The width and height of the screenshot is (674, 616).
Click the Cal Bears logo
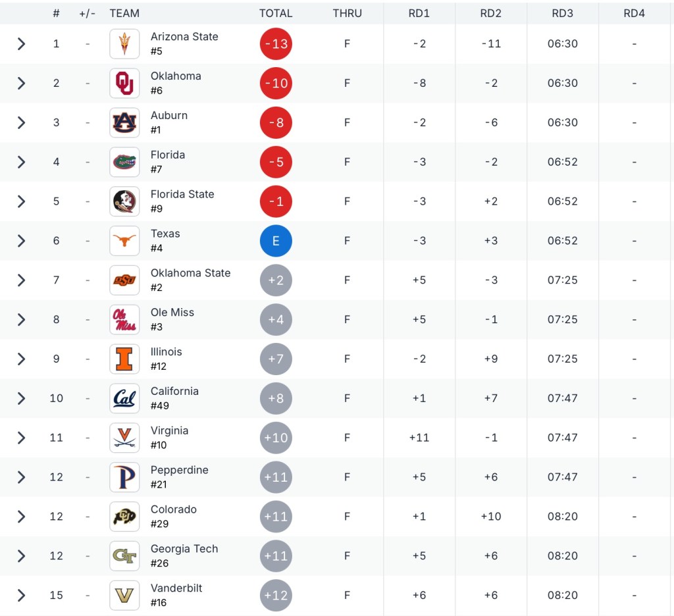point(124,398)
